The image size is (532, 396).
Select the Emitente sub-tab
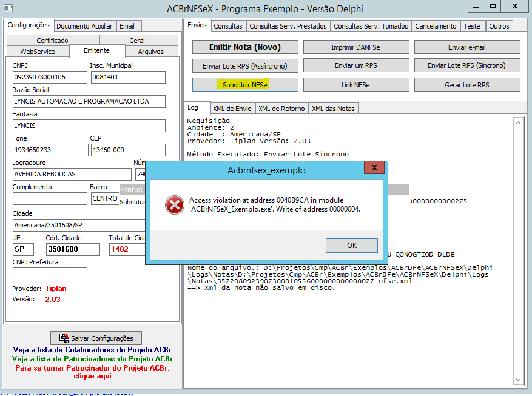96,50
